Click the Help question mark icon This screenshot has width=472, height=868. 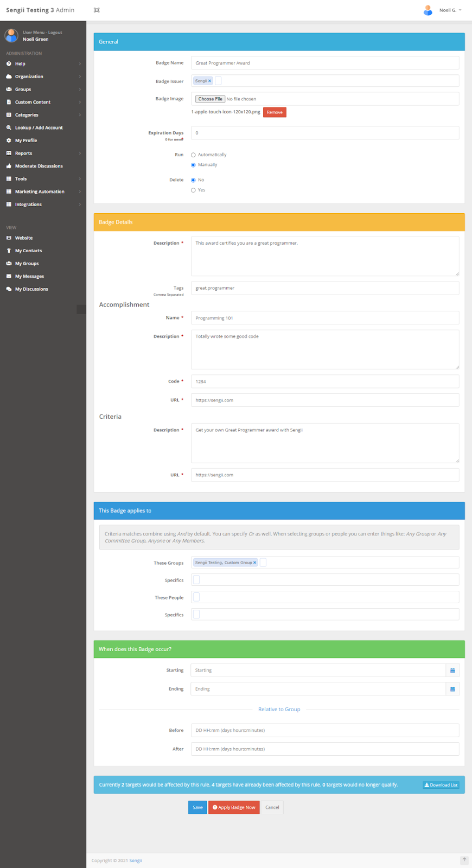pos(9,63)
